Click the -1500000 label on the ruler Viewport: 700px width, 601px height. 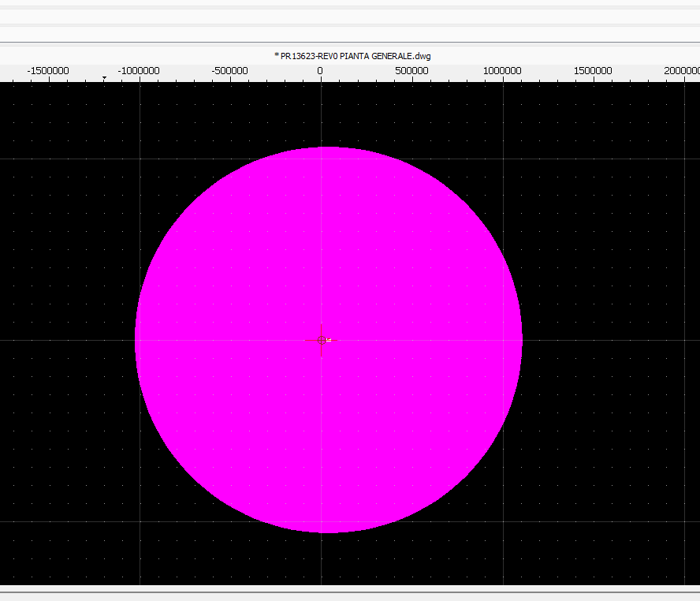pos(48,71)
